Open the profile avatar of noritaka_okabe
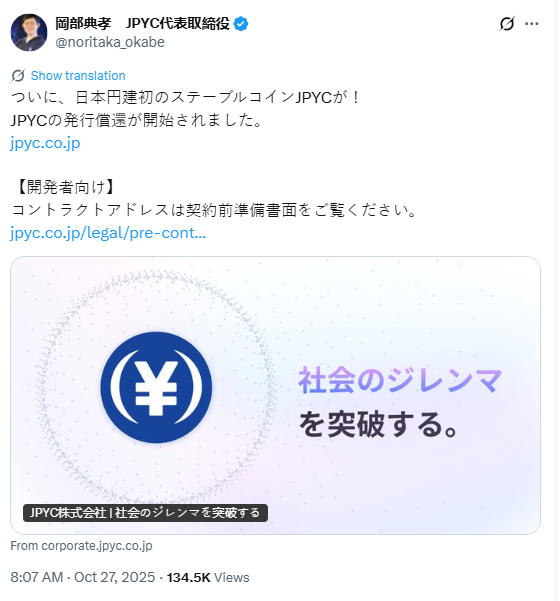Image resolution: width=560 pixels, height=601 pixels. pyautogui.click(x=29, y=32)
